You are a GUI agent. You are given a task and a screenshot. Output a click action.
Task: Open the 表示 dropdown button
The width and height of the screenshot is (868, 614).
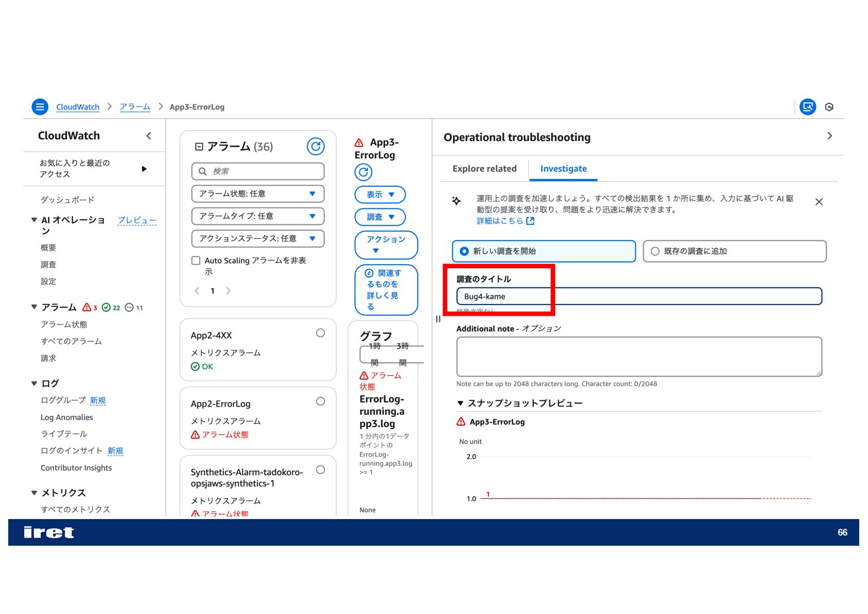pyautogui.click(x=380, y=195)
